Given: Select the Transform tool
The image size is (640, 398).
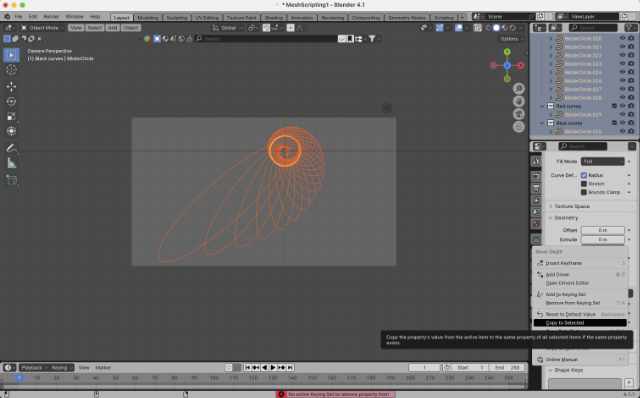Looking at the screenshot, I should (11, 131).
